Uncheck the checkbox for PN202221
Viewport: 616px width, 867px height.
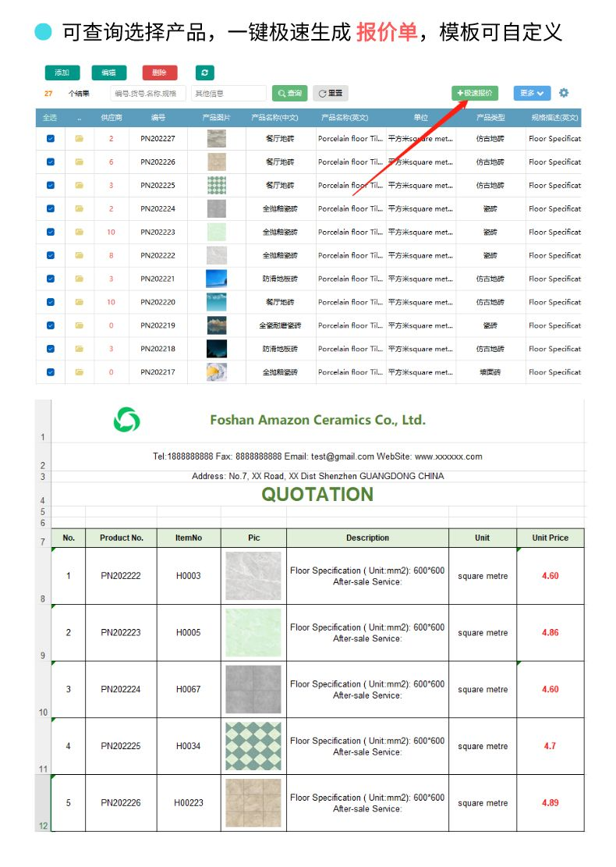pyautogui.click(x=50, y=279)
